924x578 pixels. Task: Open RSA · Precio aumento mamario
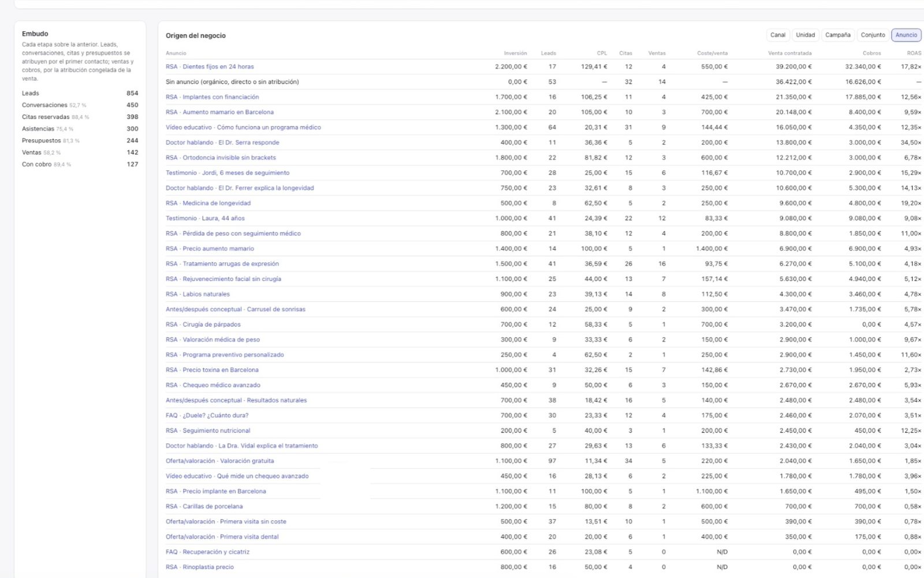pyautogui.click(x=210, y=249)
